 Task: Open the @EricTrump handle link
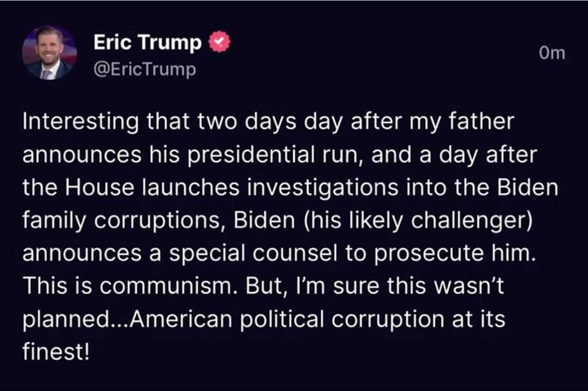[x=144, y=69]
